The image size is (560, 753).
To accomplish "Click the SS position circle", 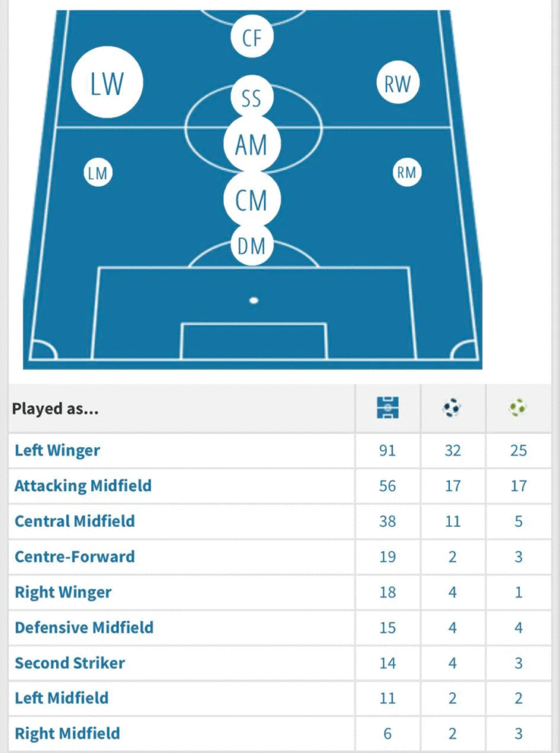I will pos(252,99).
